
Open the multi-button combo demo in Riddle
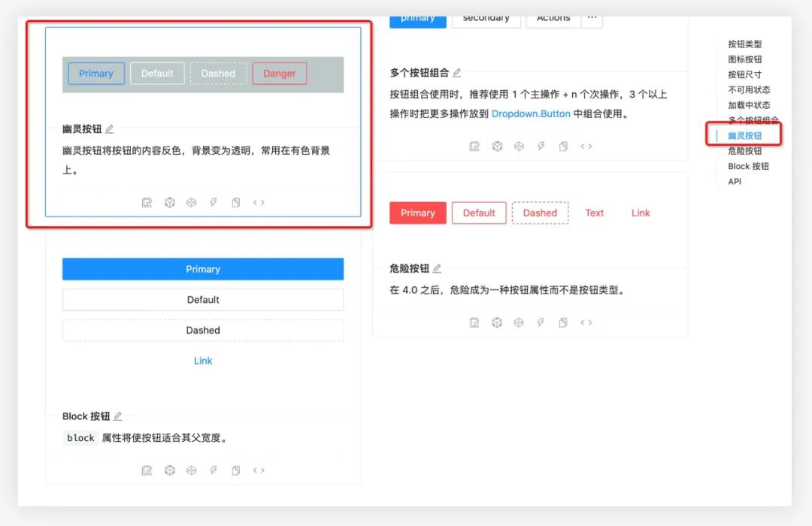click(474, 146)
